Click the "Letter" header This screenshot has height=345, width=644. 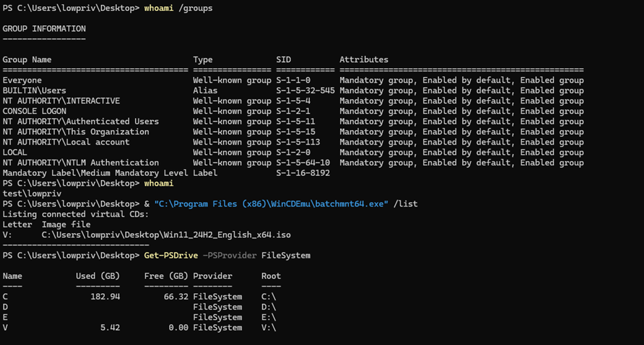[x=17, y=225]
